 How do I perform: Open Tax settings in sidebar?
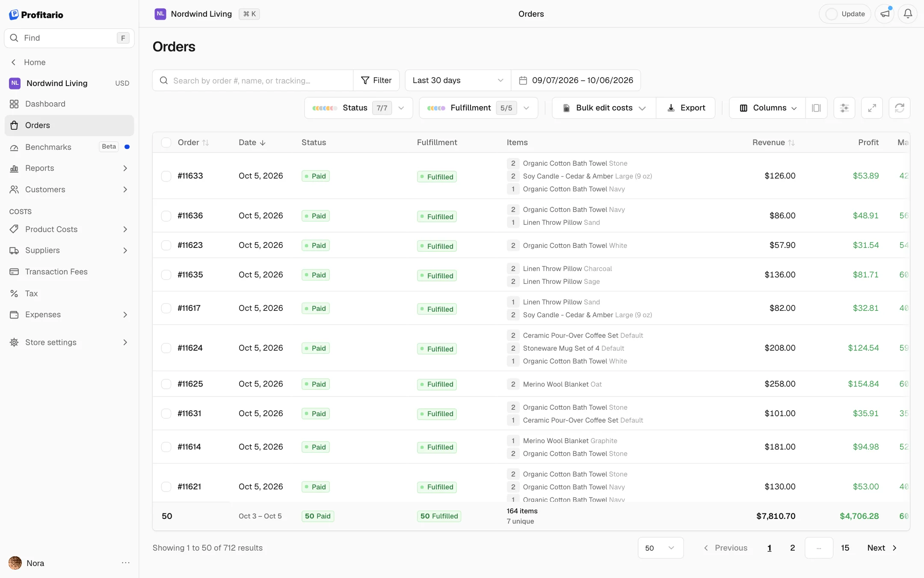tap(69, 293)
